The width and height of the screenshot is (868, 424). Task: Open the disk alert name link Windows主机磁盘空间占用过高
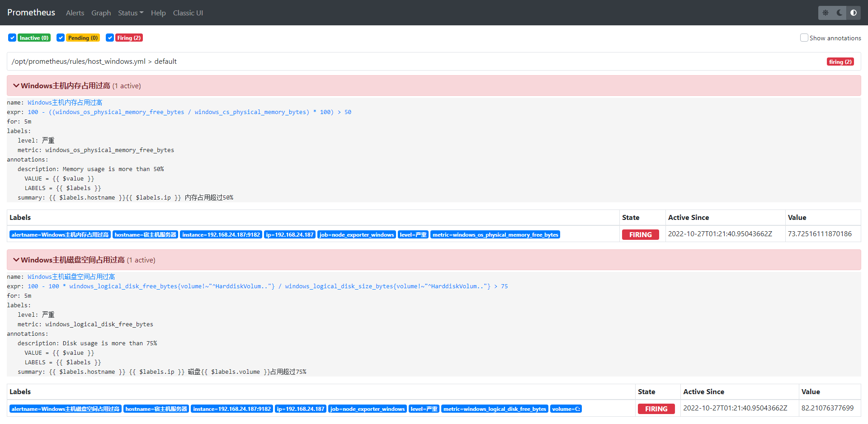pyautogui.click(x=71, y=277)
